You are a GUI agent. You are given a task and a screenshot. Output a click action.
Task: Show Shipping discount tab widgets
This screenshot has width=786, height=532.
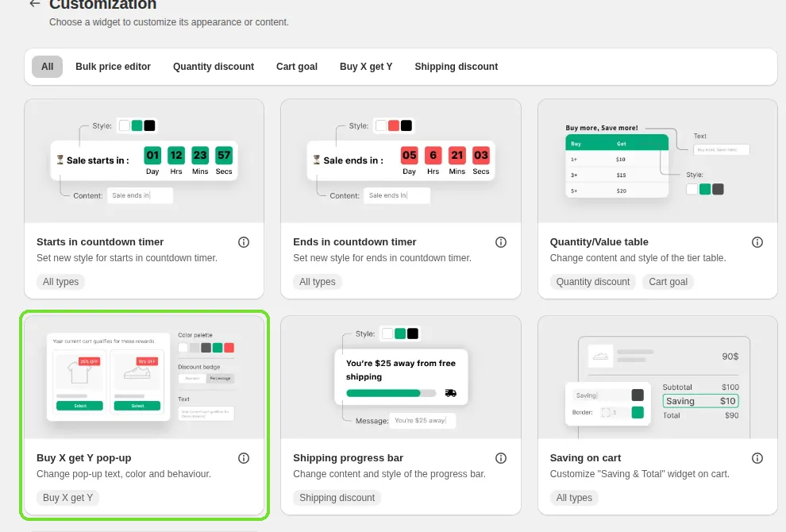457,67
